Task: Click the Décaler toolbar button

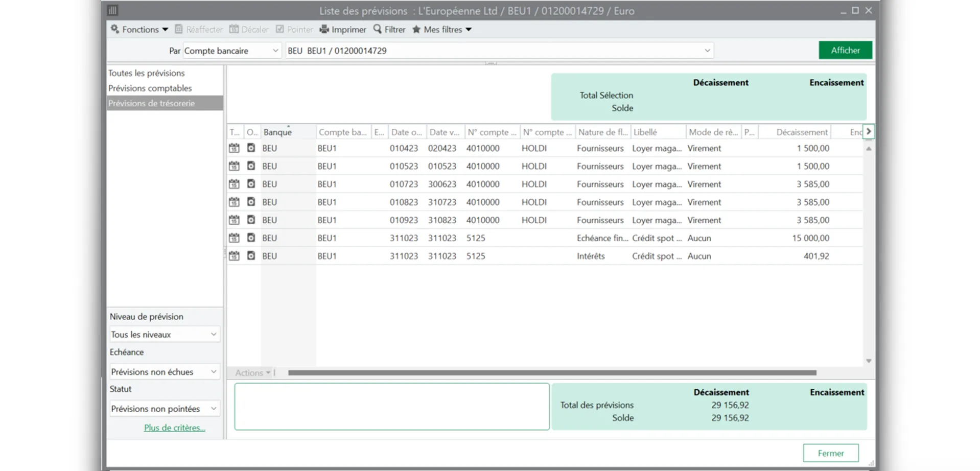Action: tap(249, 30)
